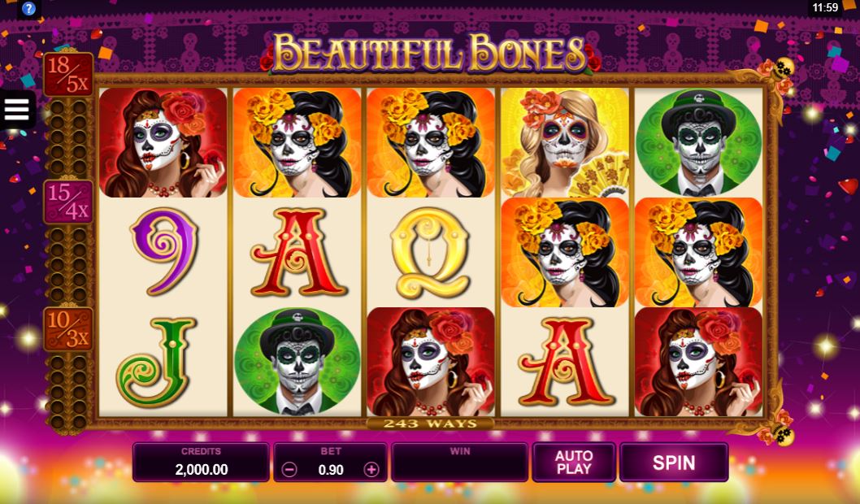This screenshot has width=860, height=504.
Task: Click the Beautiful Bones title logo
Action: [429, 53]
